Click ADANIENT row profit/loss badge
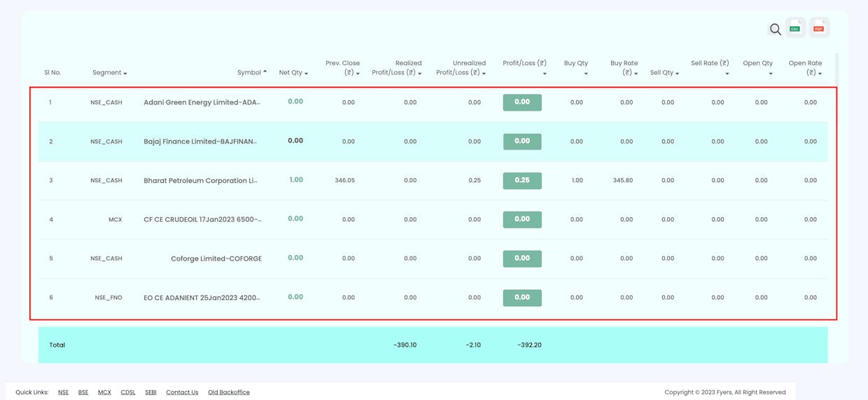The height and width of the screenshot is (400, 868). click(522, 298)
